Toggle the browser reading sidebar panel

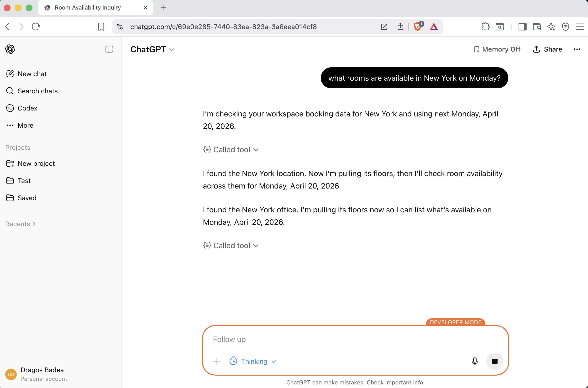(x=522, y=27)
